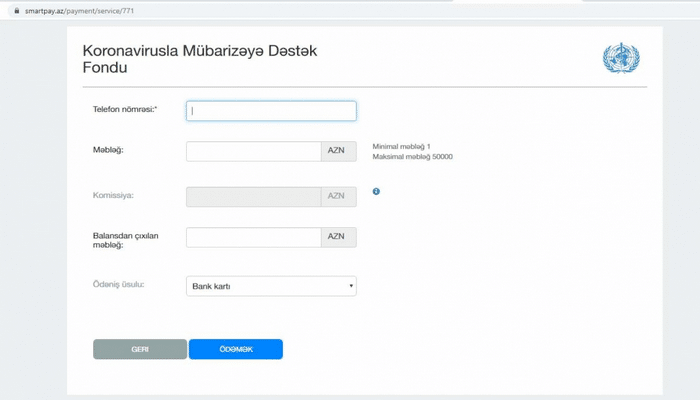Click the GERİ back button

pyautogui.click(x=140, y=349)
